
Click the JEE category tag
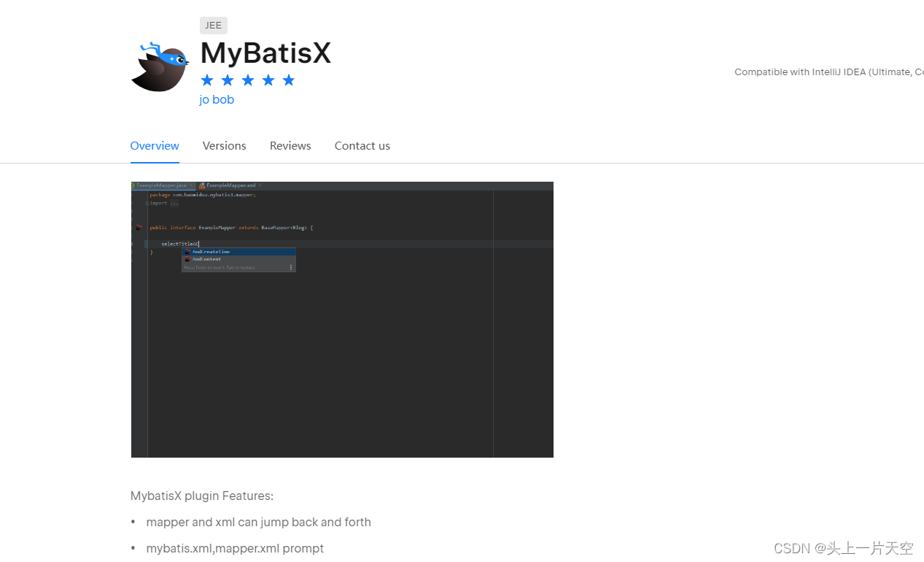(x=214, y=26)
